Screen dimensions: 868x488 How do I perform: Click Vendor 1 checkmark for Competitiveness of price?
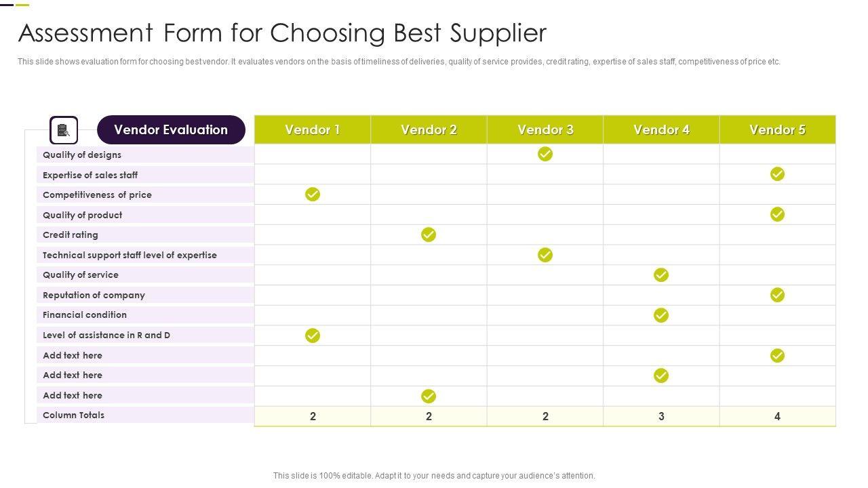tap(313, 195)
